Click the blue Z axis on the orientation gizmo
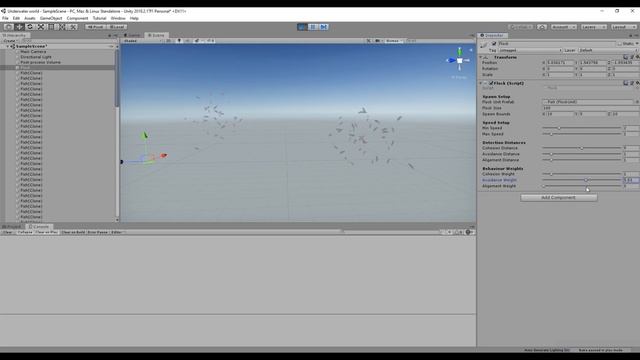 click(x=451, y=60)
